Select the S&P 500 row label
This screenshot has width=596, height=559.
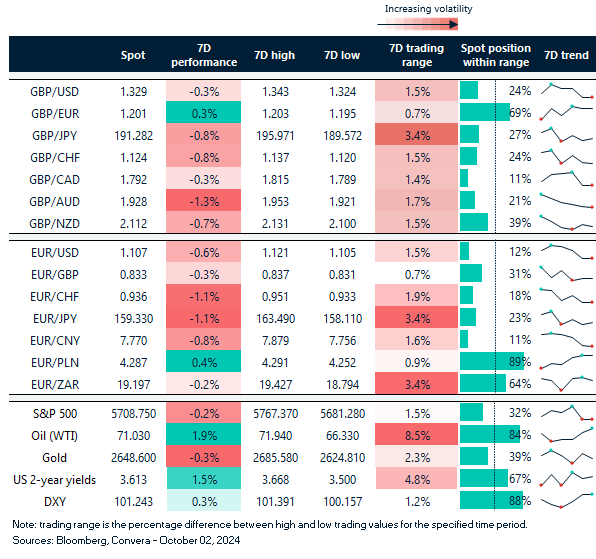pyautogui.click(x=55, y=413)
